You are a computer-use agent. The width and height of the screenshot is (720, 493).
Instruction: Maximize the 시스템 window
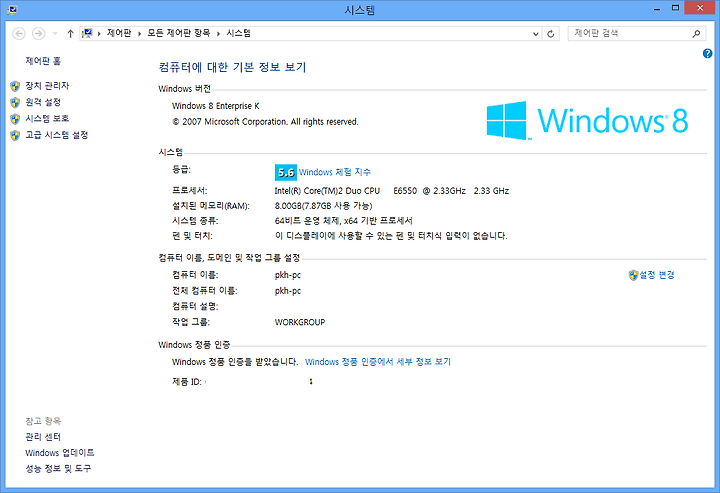675,8
